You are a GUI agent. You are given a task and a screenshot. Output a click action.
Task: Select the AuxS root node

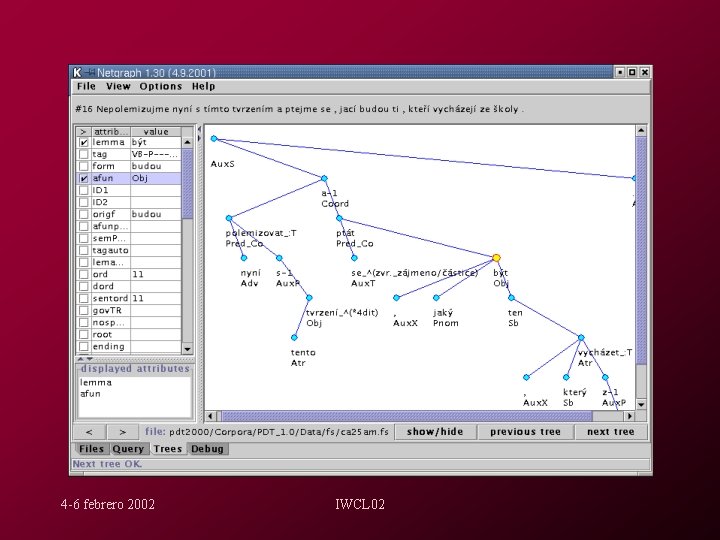214,138
